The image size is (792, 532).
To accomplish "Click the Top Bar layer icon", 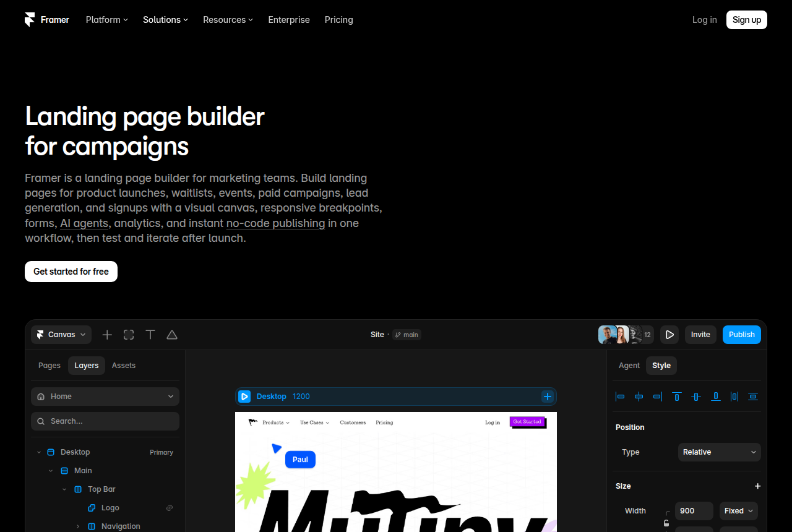I will coord(78,489).
